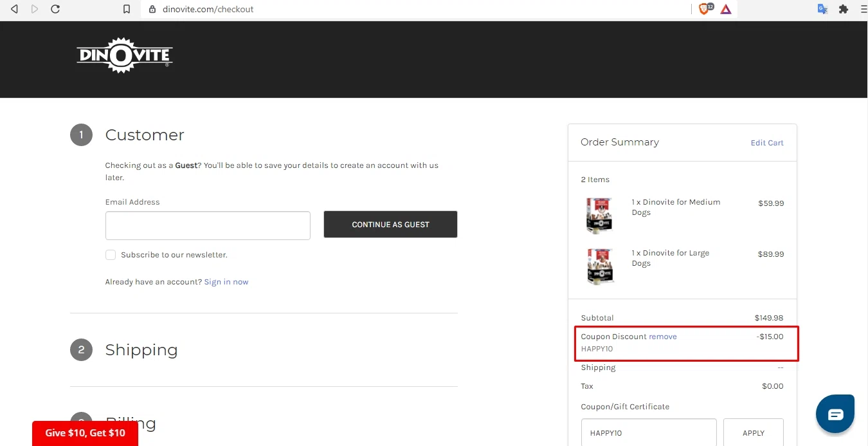This screenshot has height=446, width=868.
Task: Focus the Email Address input field
Action: (208, 225)
